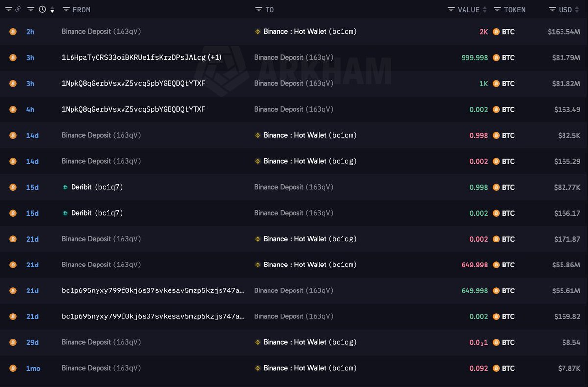Open Binance Deposit (163qV) recipient in the $81.79M row
Screen dimensions: 588x387
pos(294,57)
